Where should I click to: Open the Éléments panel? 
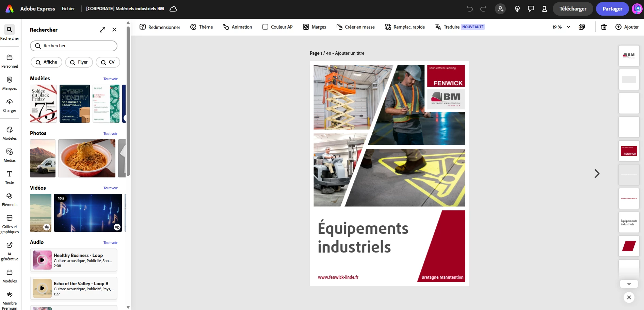click(x=10, y=200)
